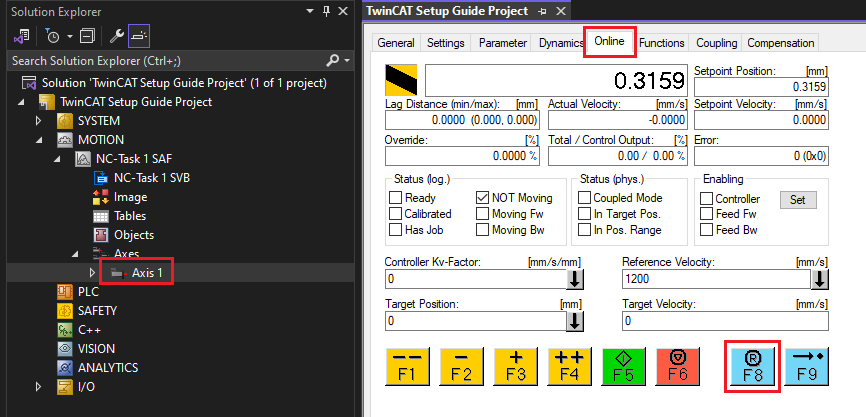Image resolution: width=866 pixels, height=417 pixels.
Task: Click the pending changes filter clock icon
Action: point(53,36)
